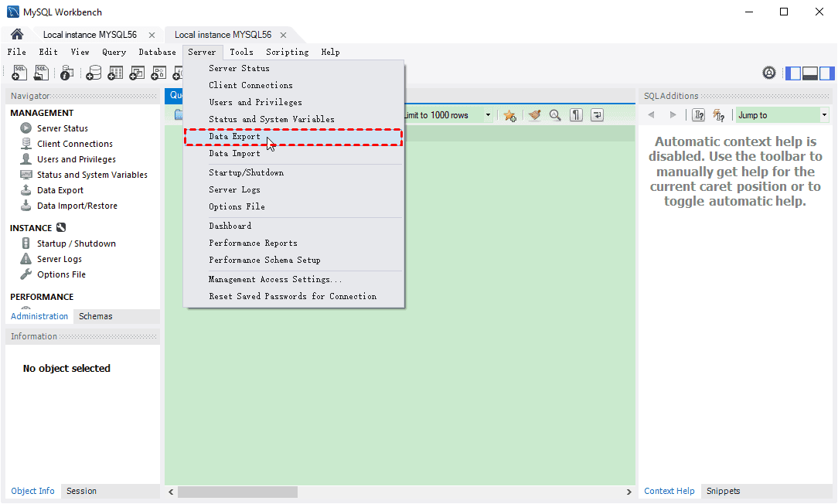Click the beautify query broom icon
This screenshot has height=504, width=838.
pyautogui.click(x=534, y=115)
